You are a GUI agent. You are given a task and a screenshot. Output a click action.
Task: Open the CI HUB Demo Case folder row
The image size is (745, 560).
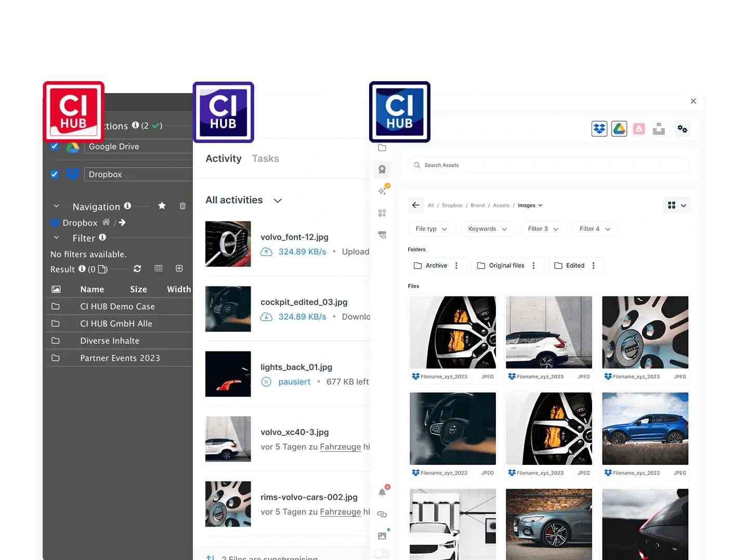(120, 307)
